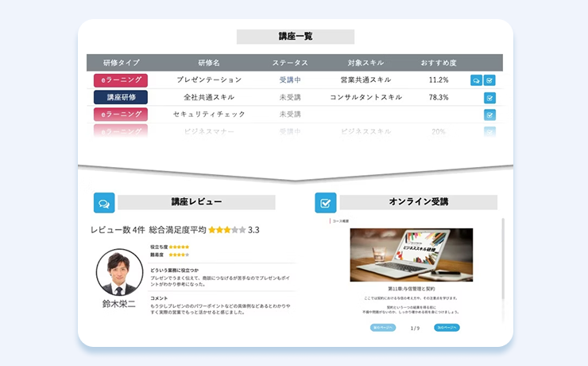Click the セキュリティチェック course name
The image size is (588, 366).
[x=209, y=114]
